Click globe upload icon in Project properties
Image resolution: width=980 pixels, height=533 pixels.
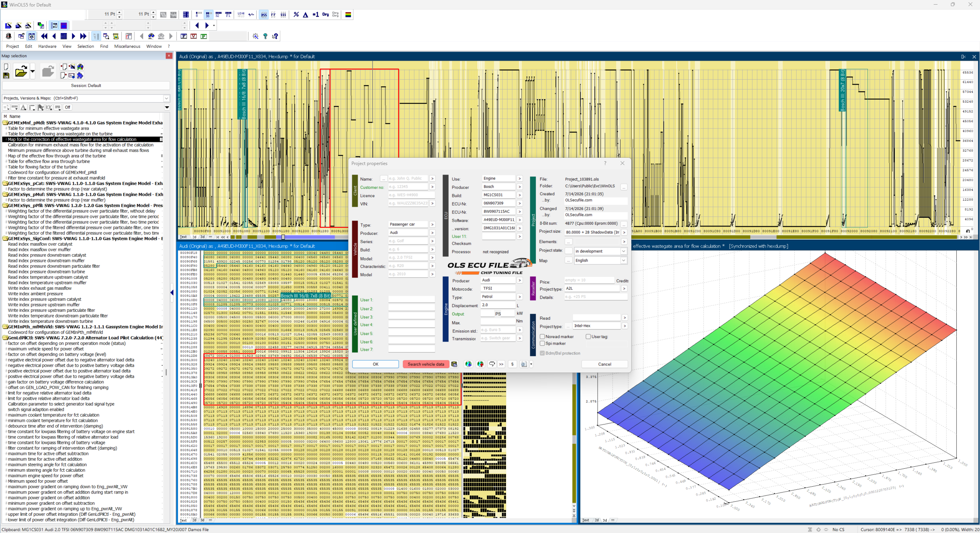[x=480, y=364]
